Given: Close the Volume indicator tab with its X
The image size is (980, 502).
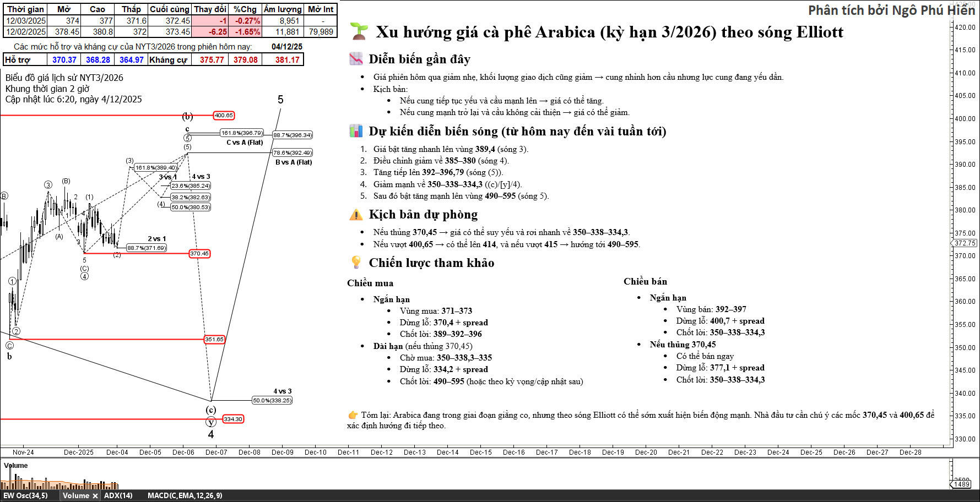Looking at the screenshot, I should pos(95,496).
